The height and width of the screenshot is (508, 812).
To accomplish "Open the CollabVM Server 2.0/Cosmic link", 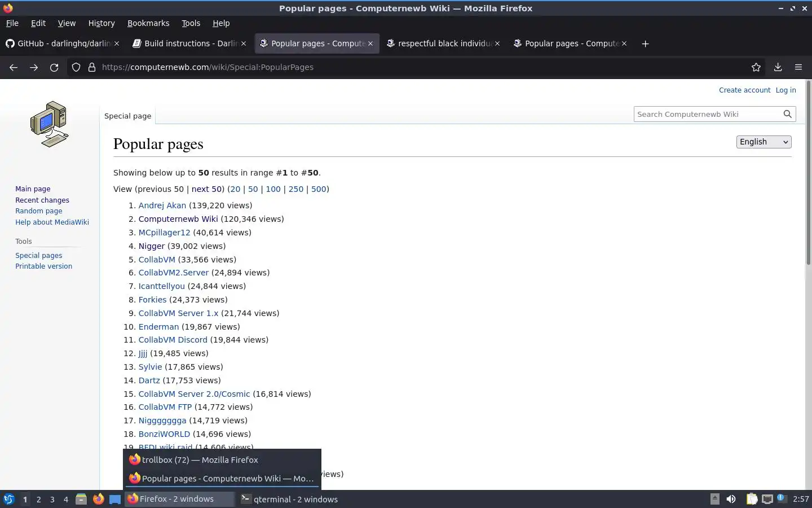I will tap(194, 394).
